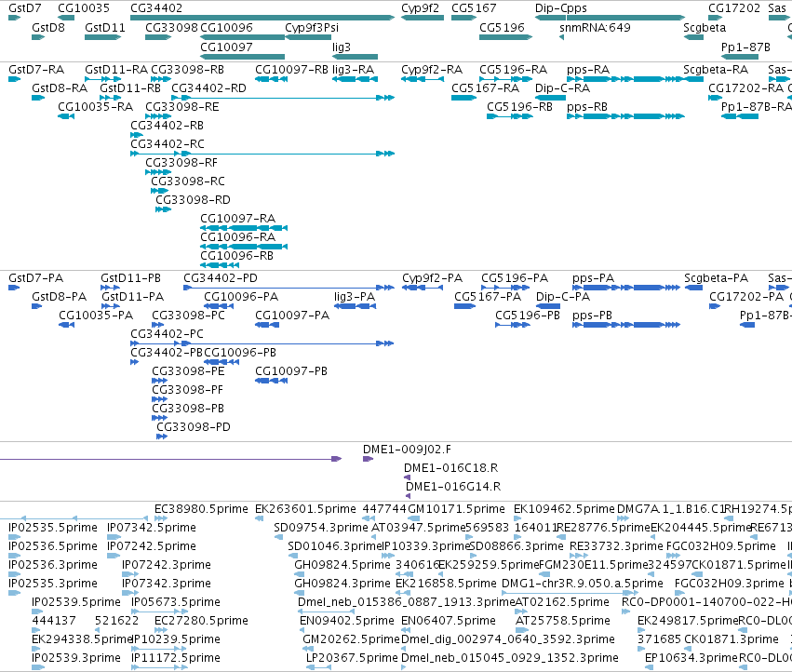Select the CG10035 gene label
This screenshot has height=672, width=792.
click(x=84, y=8)
